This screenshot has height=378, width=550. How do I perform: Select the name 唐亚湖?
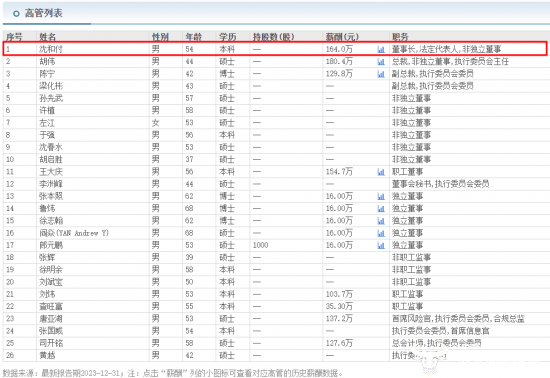(x=51, y=319)
